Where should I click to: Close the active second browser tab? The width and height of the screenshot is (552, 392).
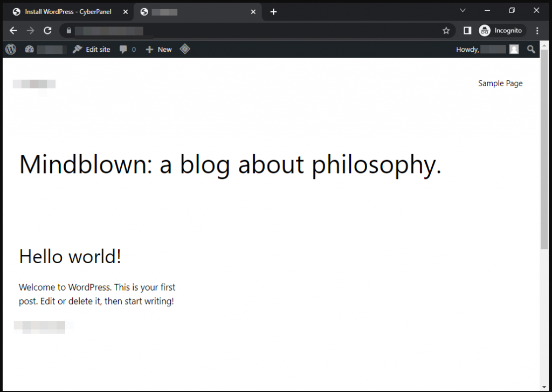253,12
